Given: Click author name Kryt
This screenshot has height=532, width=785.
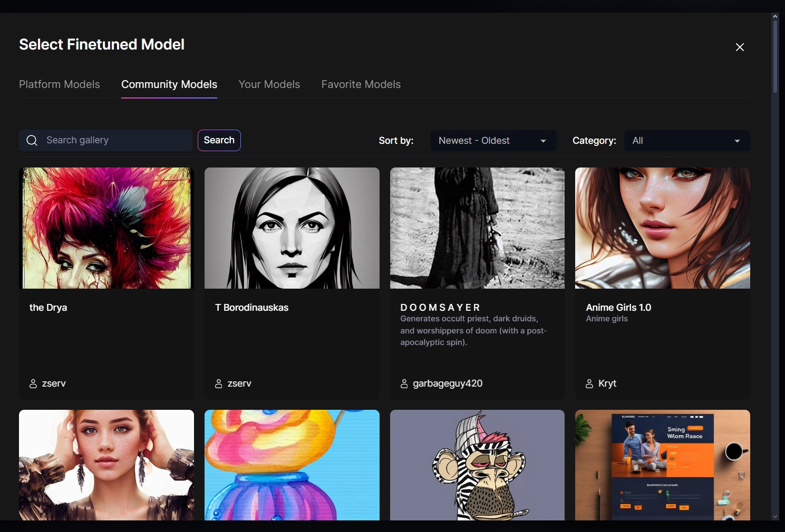Looking at the screenshot, I should pos(607,383).
